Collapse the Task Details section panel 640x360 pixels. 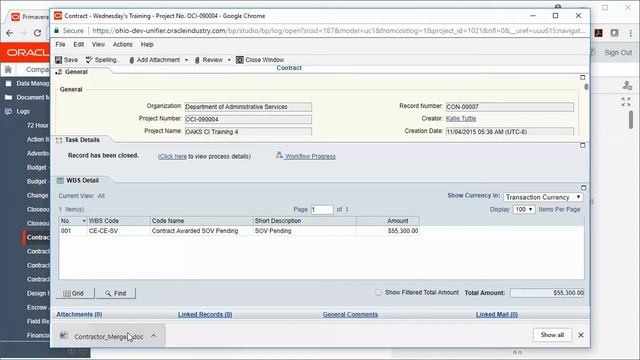pos(582,145)
